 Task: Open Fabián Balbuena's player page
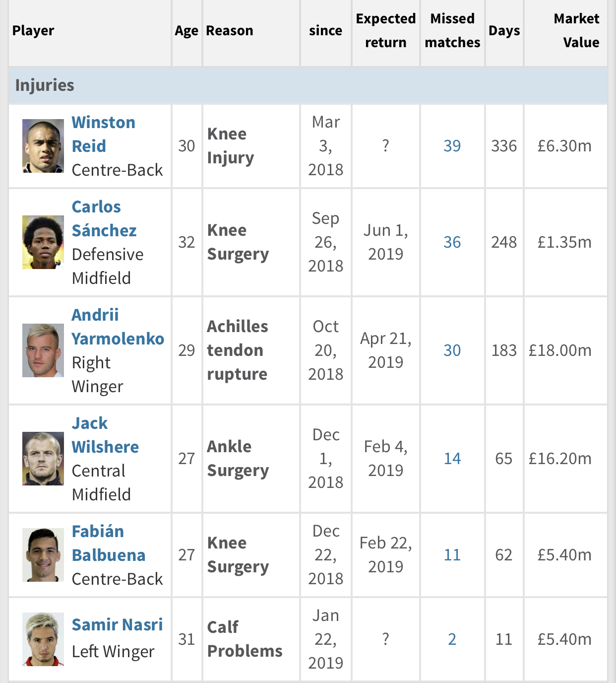click(x=109, y=543)
